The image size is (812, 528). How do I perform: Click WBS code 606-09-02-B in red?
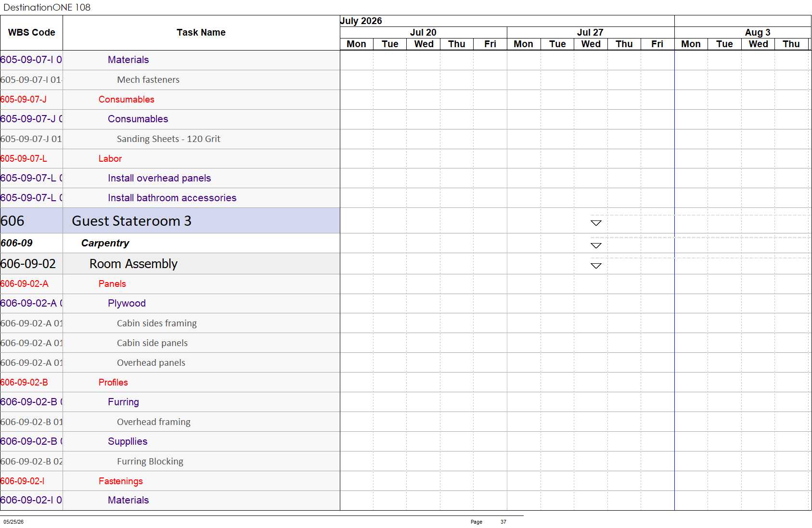tap(25, 382)
